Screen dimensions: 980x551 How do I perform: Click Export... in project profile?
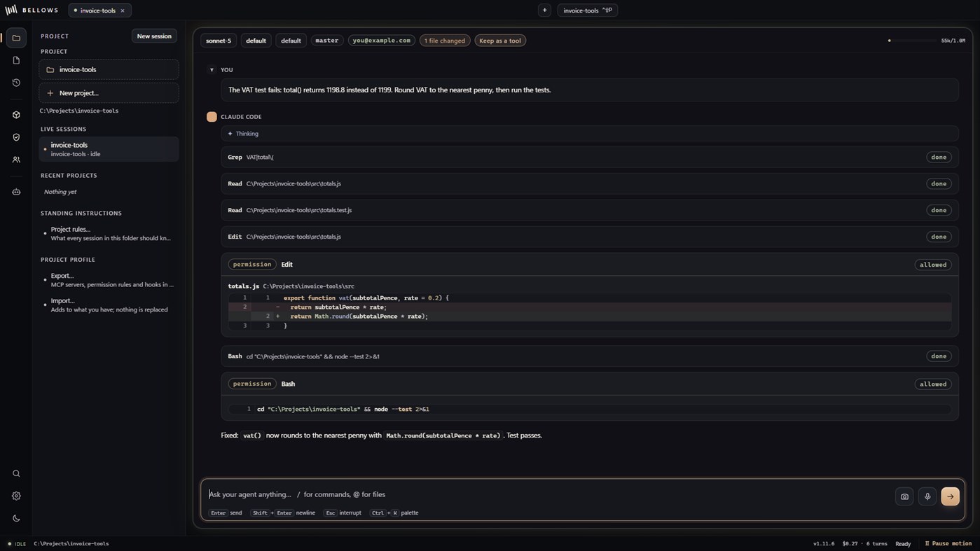[x=109, y=280]
